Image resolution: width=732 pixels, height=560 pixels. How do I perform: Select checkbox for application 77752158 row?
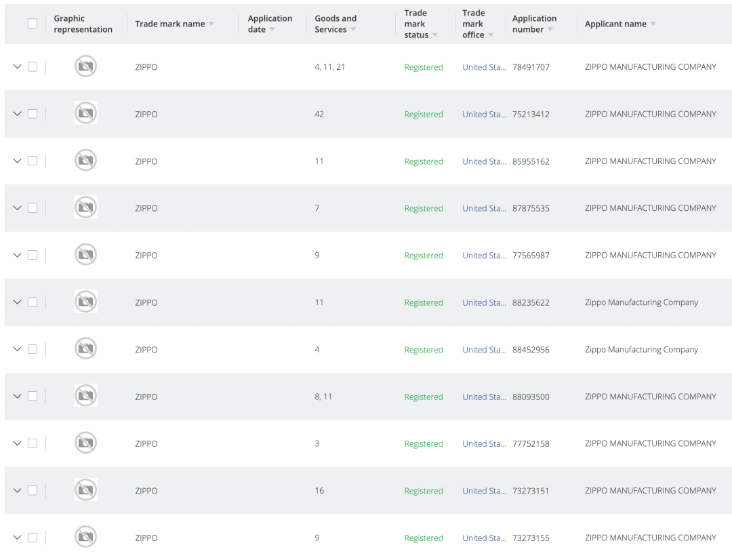tap(33, 443)
